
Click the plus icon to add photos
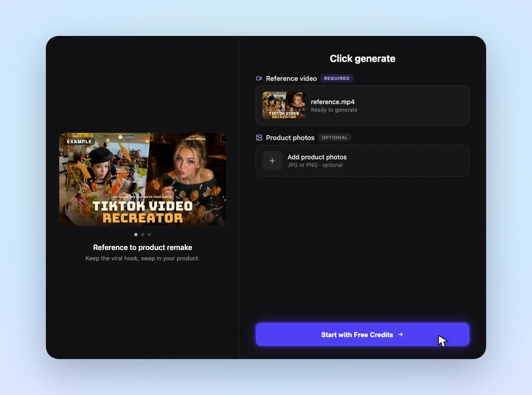pyautogui.click(x=272, y=161)
